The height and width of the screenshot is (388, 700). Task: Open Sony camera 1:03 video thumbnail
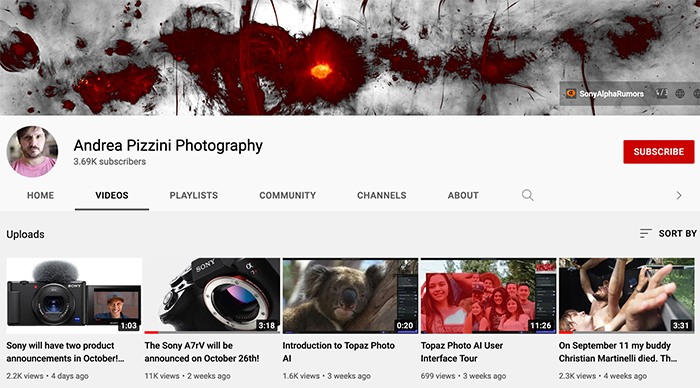[x=74, y=296]
